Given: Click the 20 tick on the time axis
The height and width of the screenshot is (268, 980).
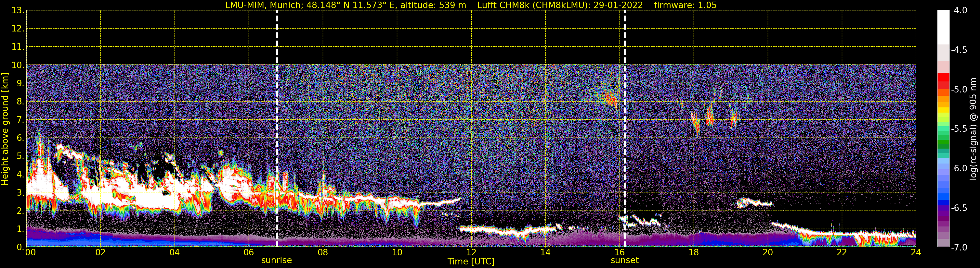Looking at the screenshot, I should click(768, 252).
